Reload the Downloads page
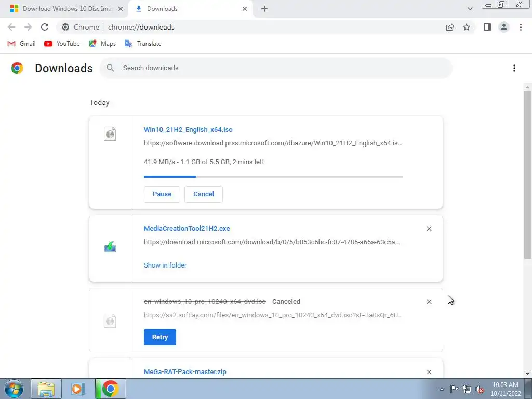 tap(45, 27)
